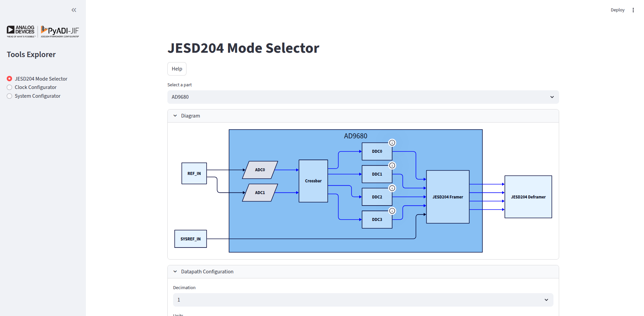The image size is (644, 316).
Task: Open the three-dot options menu
Action: tap(634, 10)
